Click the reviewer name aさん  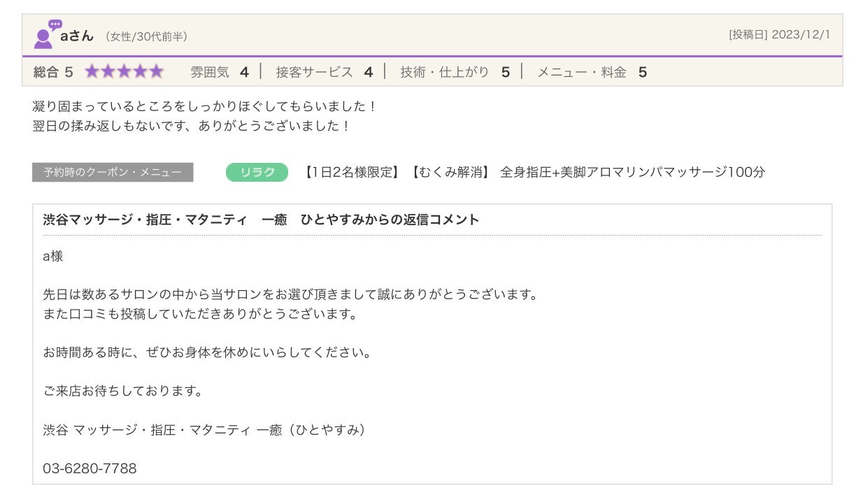point(77,36)
